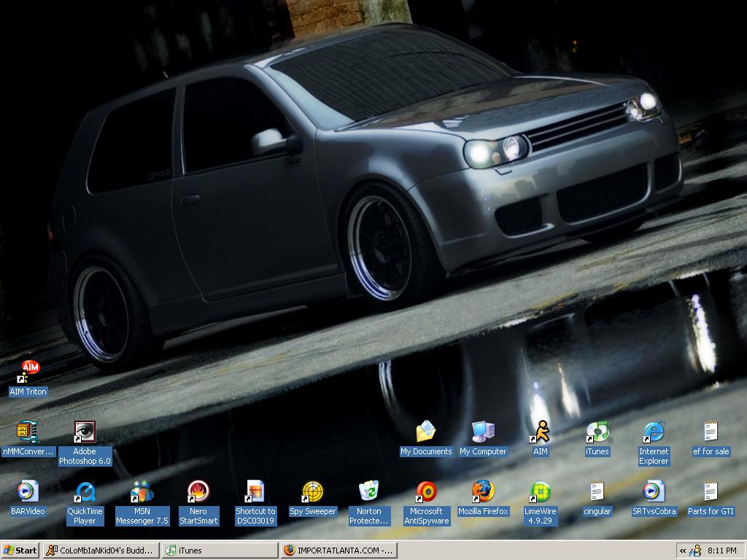Switch to IMPORTATLANTA.COM Firefox taskbar window
The image size is (747, 560).
click(x=339, y=551)
